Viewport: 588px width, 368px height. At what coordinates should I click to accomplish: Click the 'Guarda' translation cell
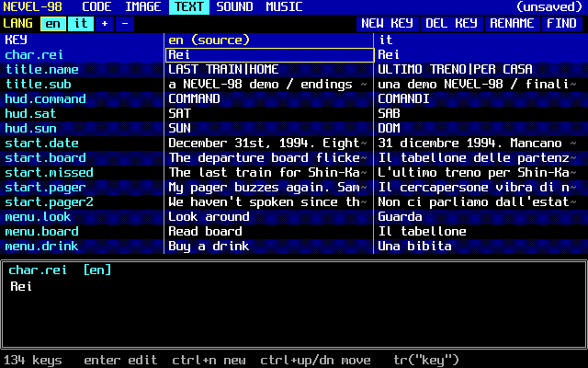tap(481, 217)
